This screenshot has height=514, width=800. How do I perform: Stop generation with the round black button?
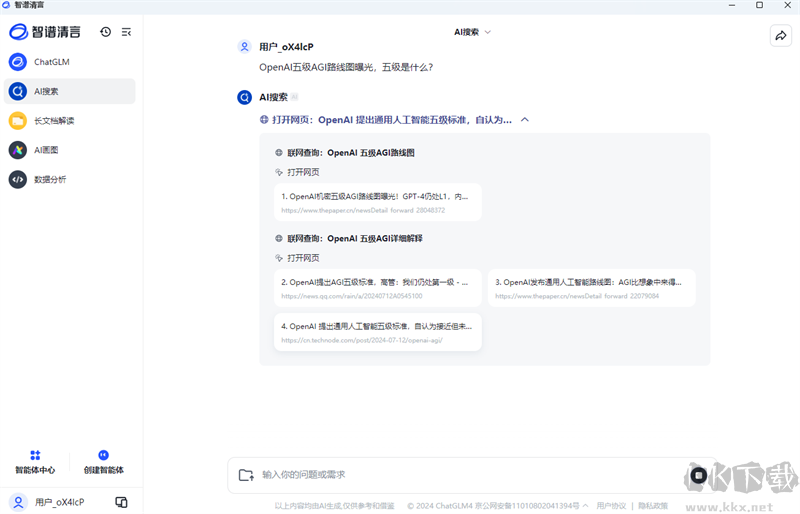tap(698, 476)
